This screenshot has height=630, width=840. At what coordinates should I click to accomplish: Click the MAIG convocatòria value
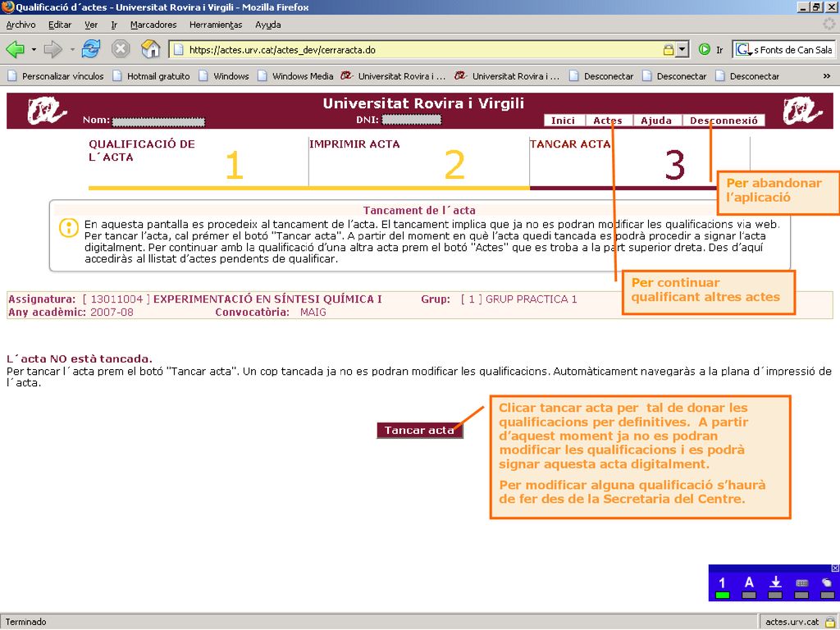(x=313, y=313)
